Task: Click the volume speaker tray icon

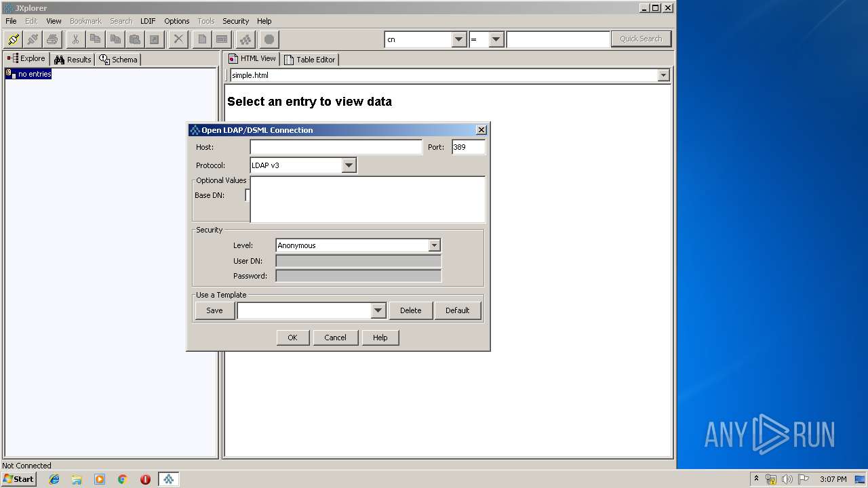Action: (787, 479)
